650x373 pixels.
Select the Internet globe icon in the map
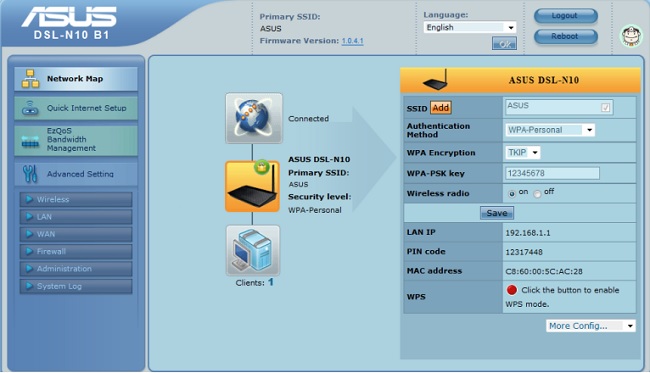pos(254,118)
